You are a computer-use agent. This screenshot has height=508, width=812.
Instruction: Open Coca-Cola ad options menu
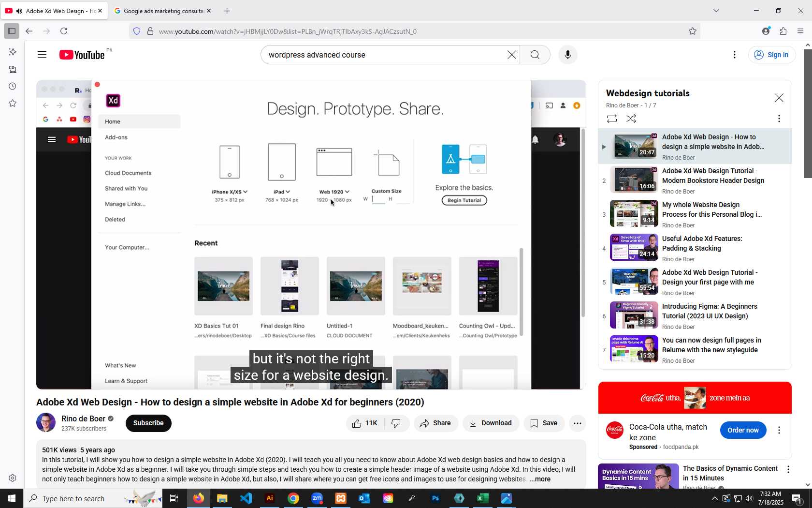click(x=779, y=430)
